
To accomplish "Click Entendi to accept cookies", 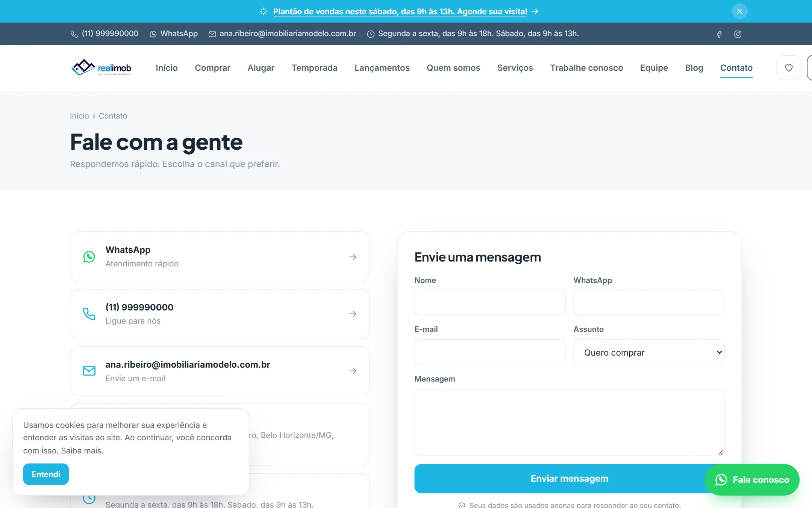I will pyautogui.click(x=46, y=474).
